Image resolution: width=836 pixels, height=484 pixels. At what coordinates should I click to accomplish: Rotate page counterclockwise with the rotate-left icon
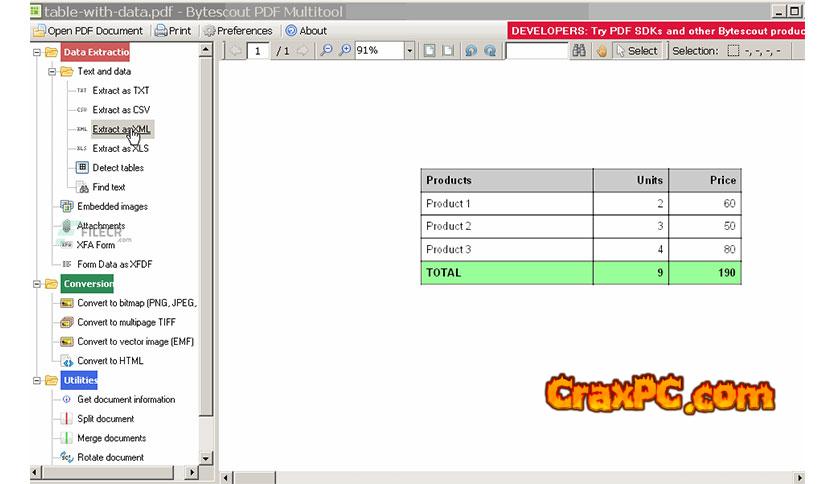(471, 51)
